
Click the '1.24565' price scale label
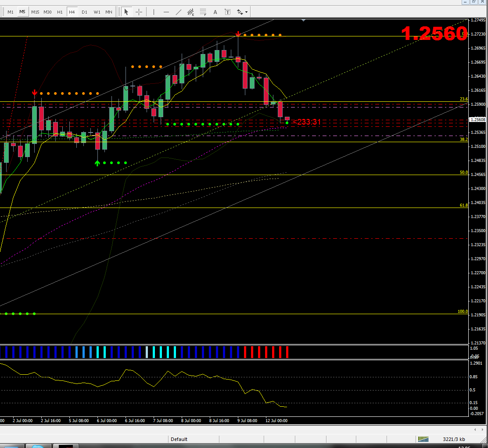click(x=478, y=175)
